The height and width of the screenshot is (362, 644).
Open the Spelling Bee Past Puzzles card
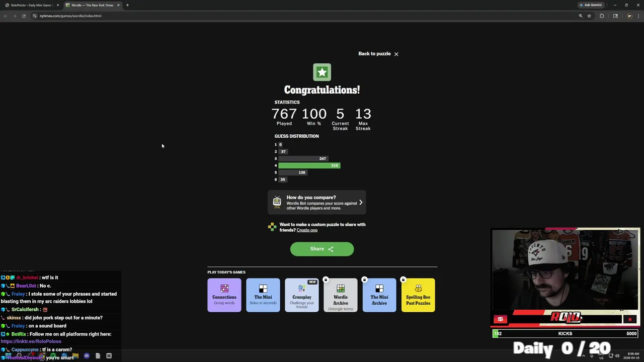(418, 295)
